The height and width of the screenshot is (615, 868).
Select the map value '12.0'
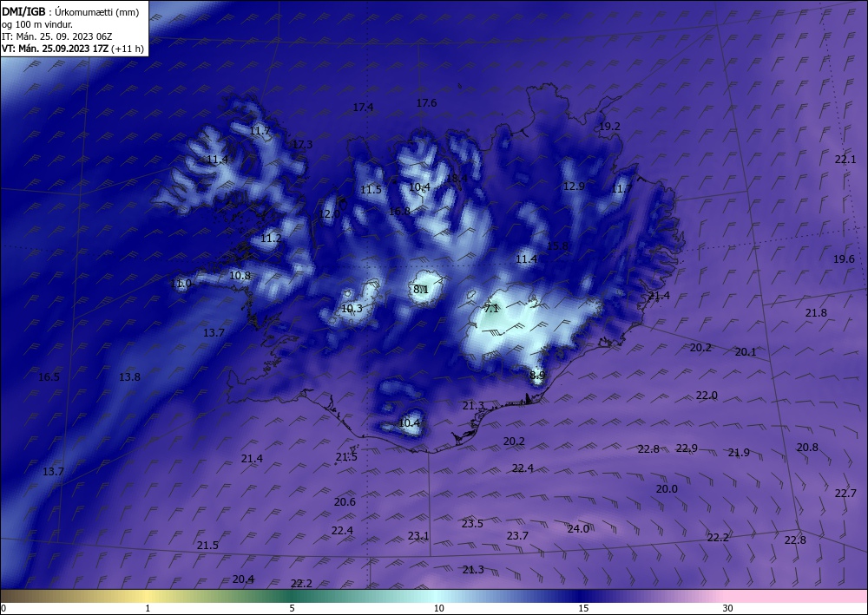[x=329, y=213]
